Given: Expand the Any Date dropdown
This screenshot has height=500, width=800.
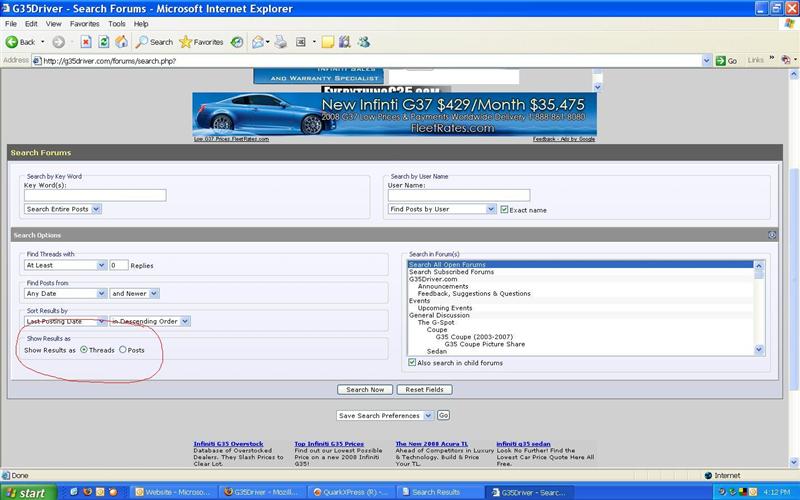Looking at the screenshot, I should point(65,293).
